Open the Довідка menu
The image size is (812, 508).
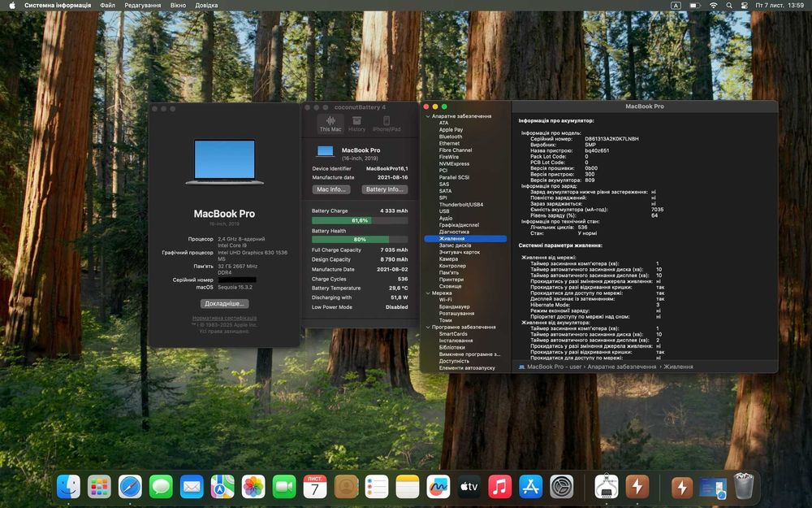(206, 5)
